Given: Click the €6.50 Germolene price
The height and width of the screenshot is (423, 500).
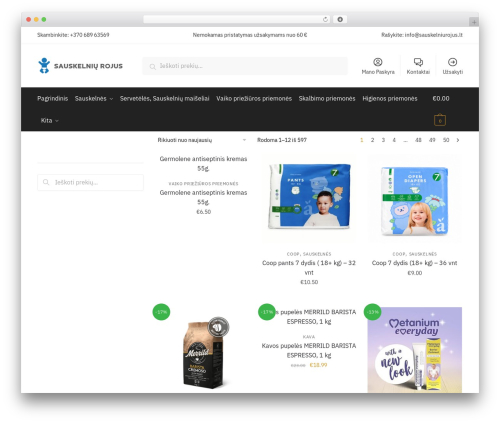Looking at the screenshot, I should [203, 212].
